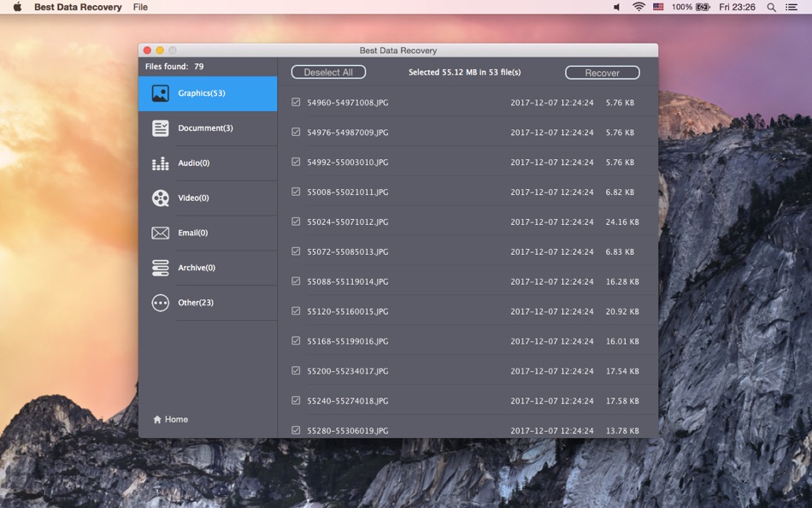Screen dimensions: 812x508
Task: Open the Notification Center icon
Action: 791,7
